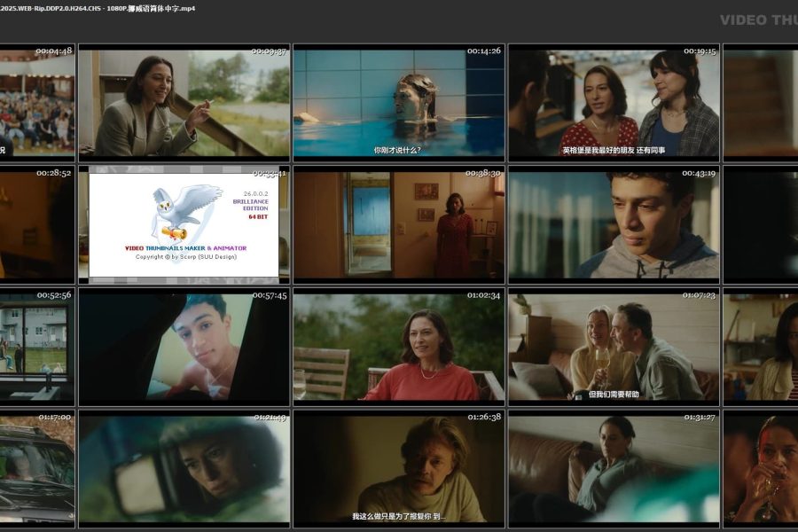The width and height of the screenshot is (798, 532).
Task: Click the video filename in the header
Action: point(98,8)
